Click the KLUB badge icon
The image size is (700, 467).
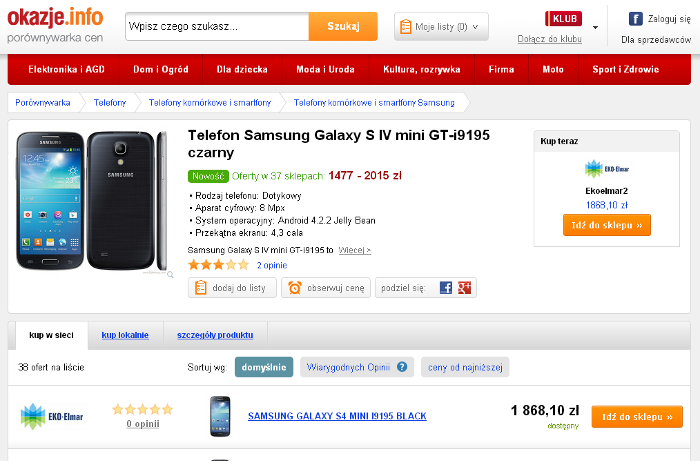point(563,19)
